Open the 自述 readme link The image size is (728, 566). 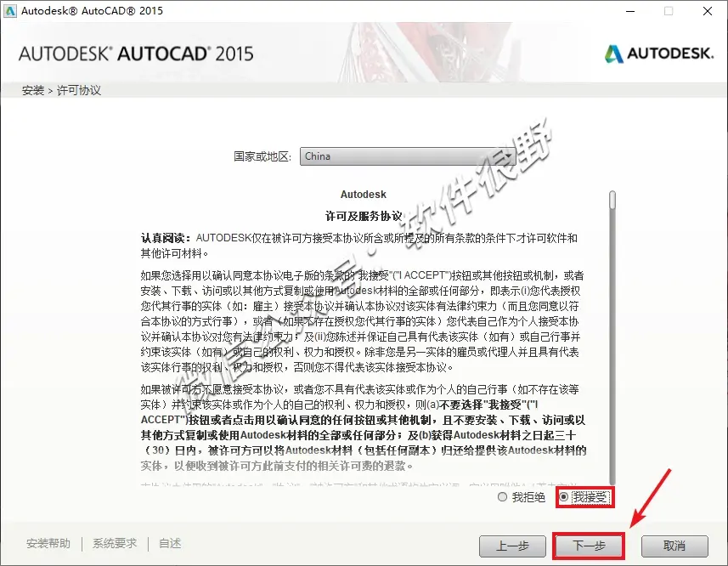pyautogui.click(x=170, y=543)
